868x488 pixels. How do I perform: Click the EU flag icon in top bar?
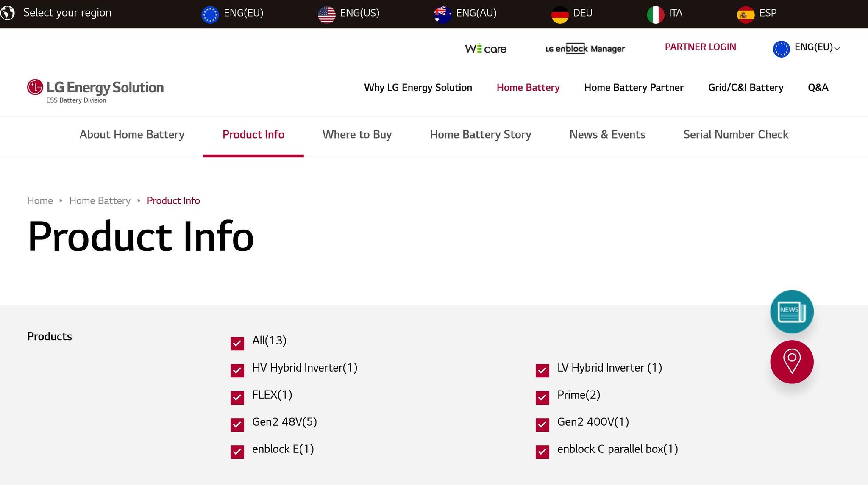click(210, 15)
